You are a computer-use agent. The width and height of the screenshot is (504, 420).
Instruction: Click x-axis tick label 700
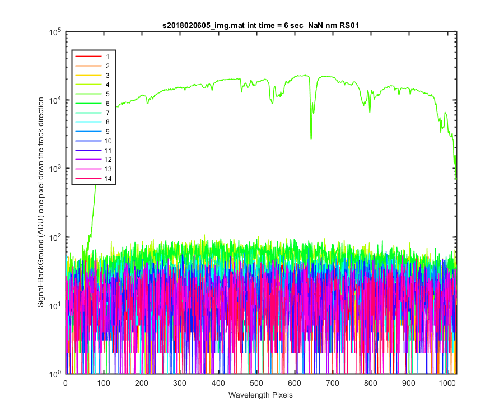[333, 383]
